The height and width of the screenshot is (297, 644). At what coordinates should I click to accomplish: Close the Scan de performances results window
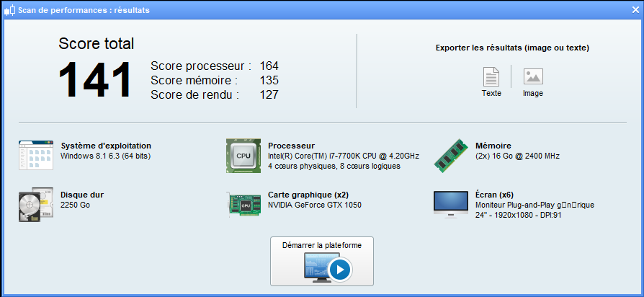click(x=635, y=10)
